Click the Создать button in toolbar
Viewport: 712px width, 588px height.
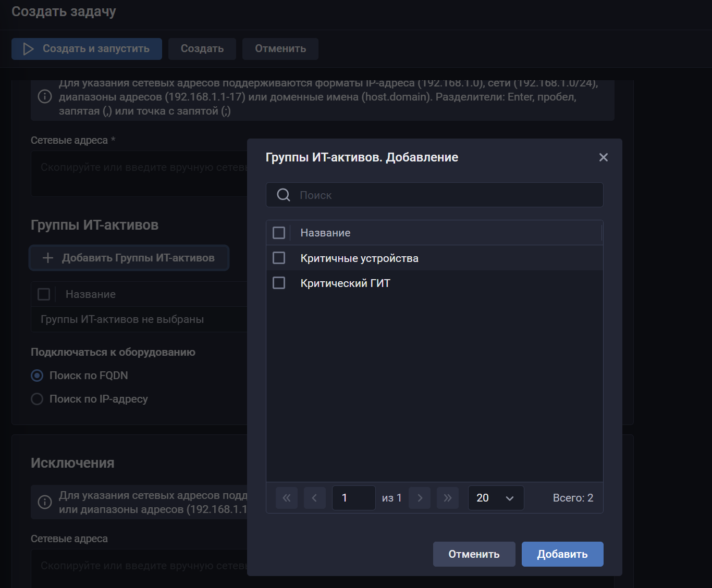point(202,49)
